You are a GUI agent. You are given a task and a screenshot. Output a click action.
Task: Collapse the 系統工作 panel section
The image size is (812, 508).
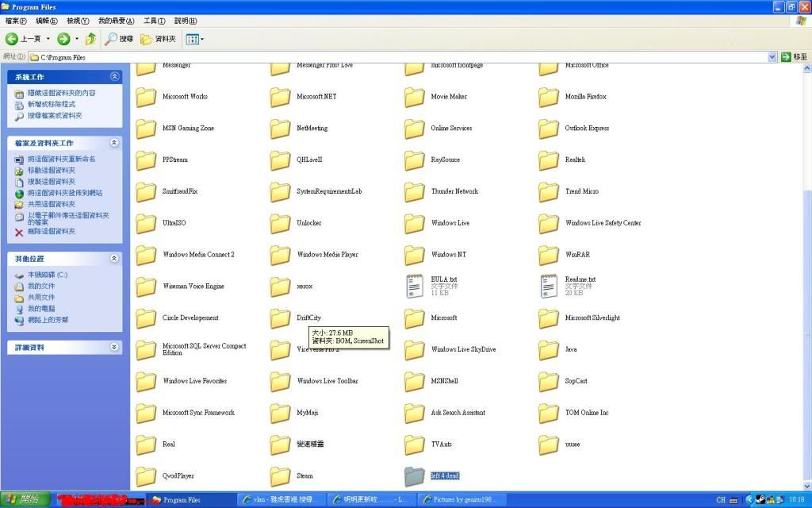(114, 77)
